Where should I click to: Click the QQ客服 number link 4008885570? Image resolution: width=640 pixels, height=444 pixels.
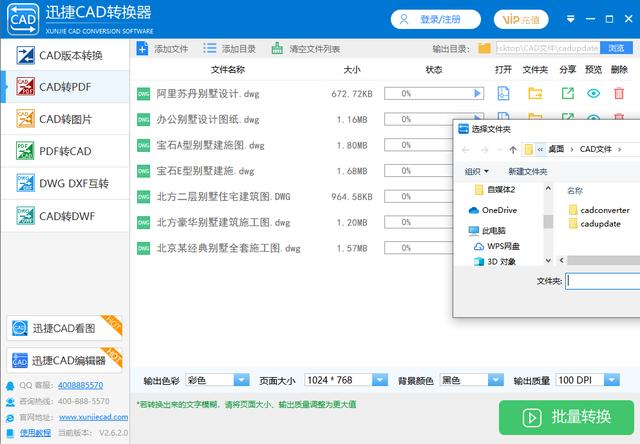point(80,385)
